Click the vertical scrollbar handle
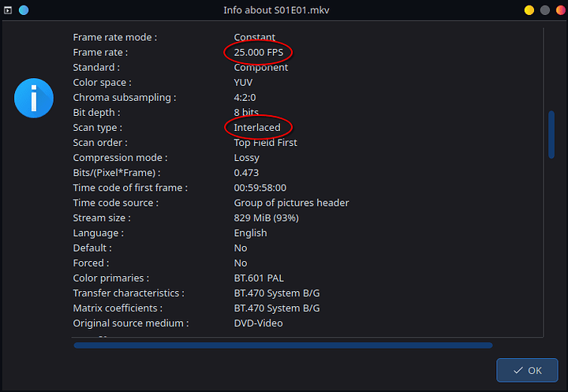The image size is (568, 392). pos(551,135)
